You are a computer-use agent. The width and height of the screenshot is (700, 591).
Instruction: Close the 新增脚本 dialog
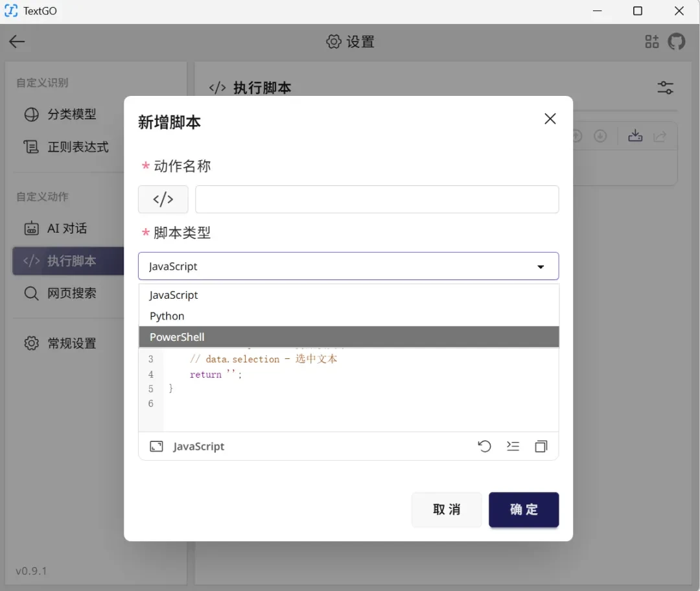[x=550, y=119]
